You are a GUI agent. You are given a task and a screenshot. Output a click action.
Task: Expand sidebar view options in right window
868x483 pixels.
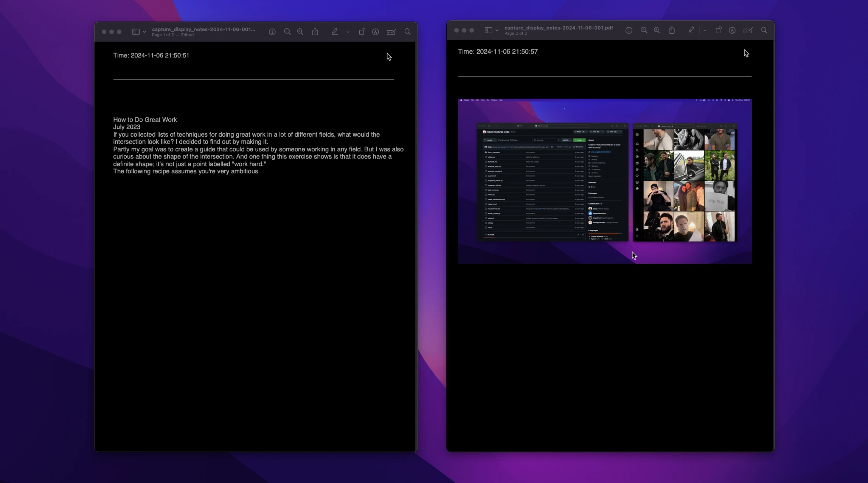click(x=497, y=30)
